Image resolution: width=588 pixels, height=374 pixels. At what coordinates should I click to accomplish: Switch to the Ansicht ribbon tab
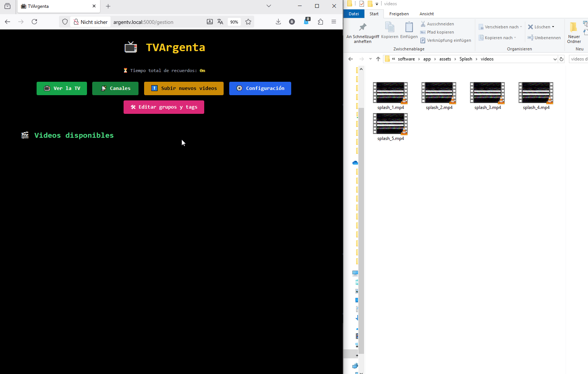(426, 14)
